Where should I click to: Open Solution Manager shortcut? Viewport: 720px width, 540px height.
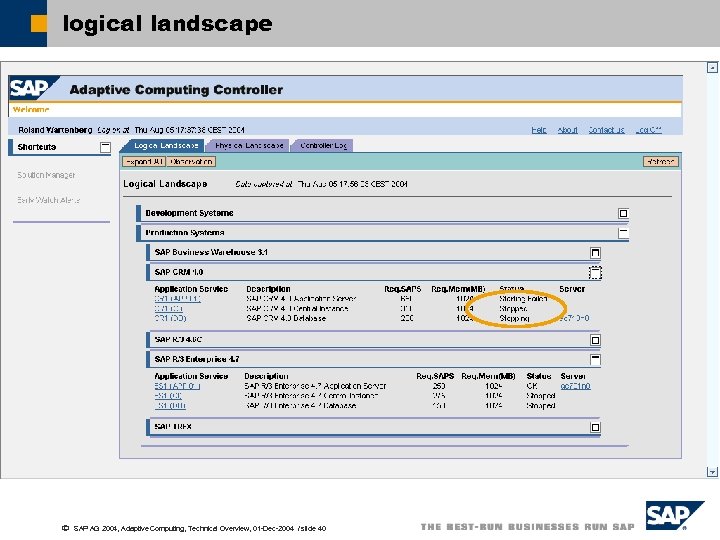[46, 175]
